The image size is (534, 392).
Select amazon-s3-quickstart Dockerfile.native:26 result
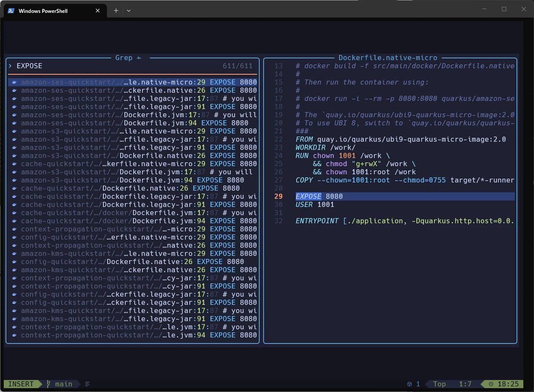[133, 156]
